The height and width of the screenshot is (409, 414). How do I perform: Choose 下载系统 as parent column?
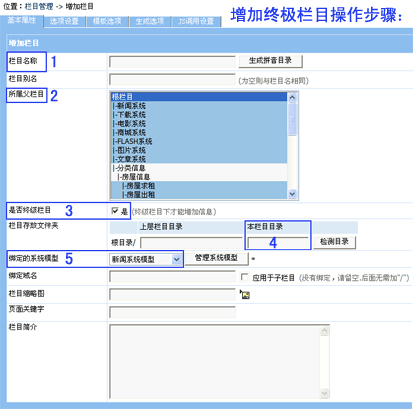[199, 114]
